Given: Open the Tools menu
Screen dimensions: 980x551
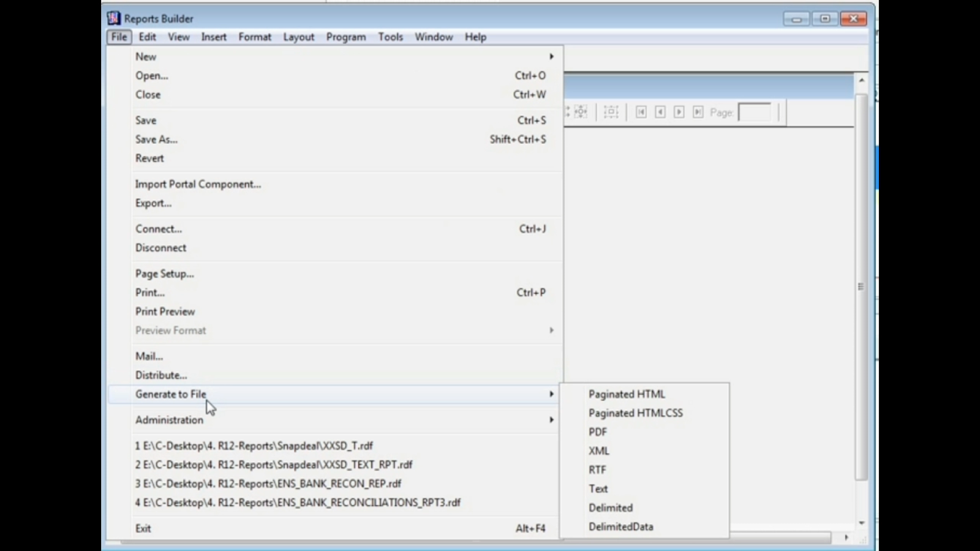Looking at the screenshot, I should pos(390,37).
